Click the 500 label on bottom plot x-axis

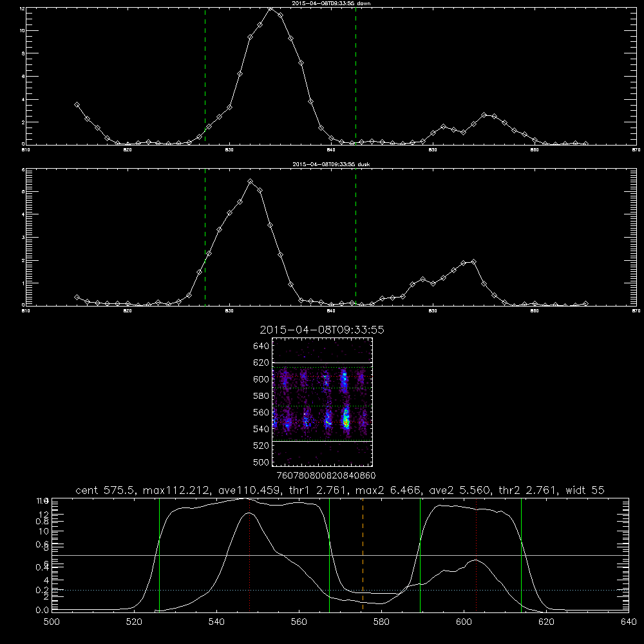tap(52, 622)
